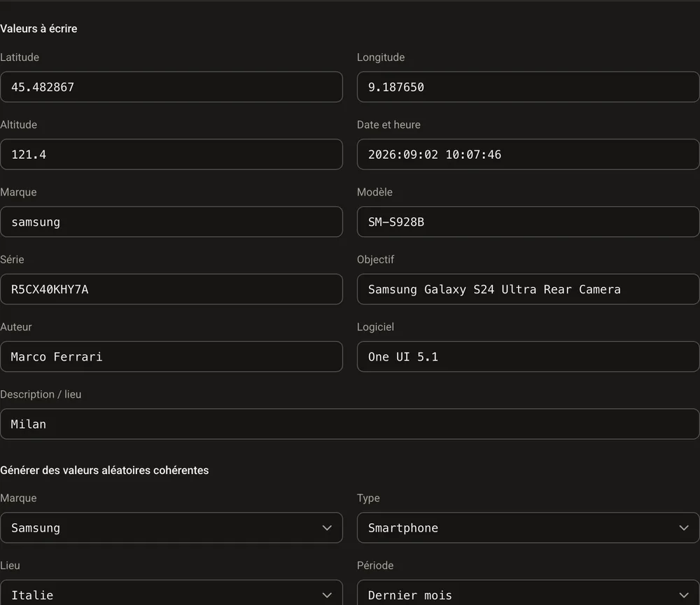Click the Longitude input field
Screen dimensions: 700x605
528,87
